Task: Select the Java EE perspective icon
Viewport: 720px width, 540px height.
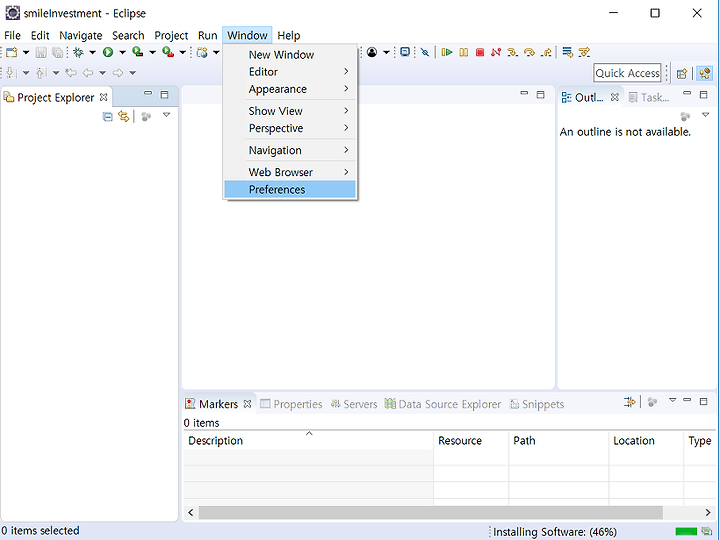Action: tap(704, 73)
